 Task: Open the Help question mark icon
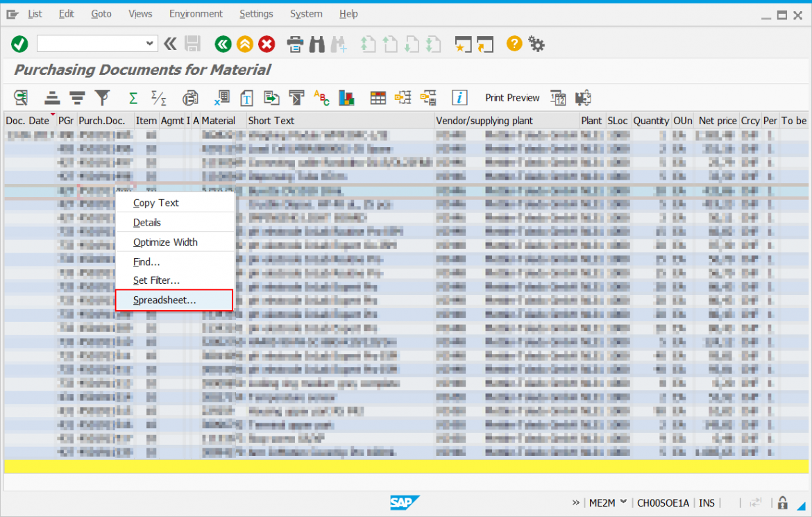click(x=513, y=44)
